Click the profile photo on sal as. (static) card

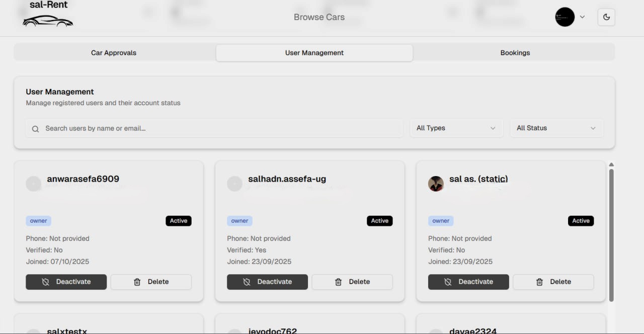click(x=436, y=184)
